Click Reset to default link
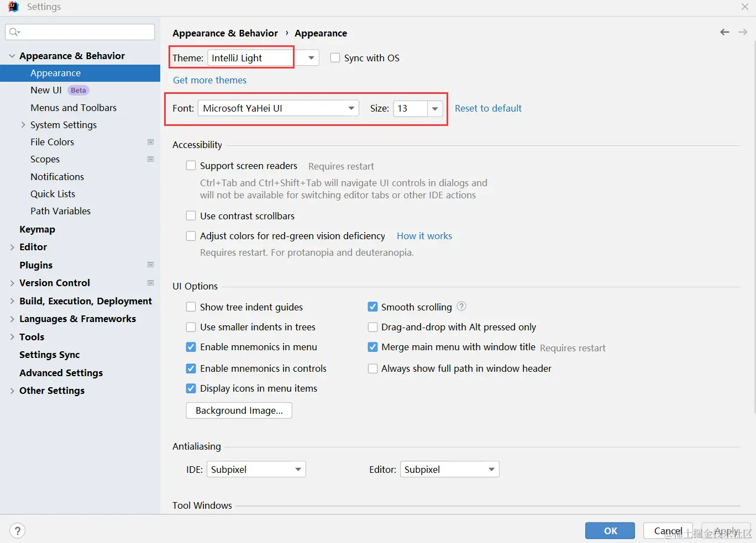The height and width of the screenshot is (543, 756). (x=488, y=108)
